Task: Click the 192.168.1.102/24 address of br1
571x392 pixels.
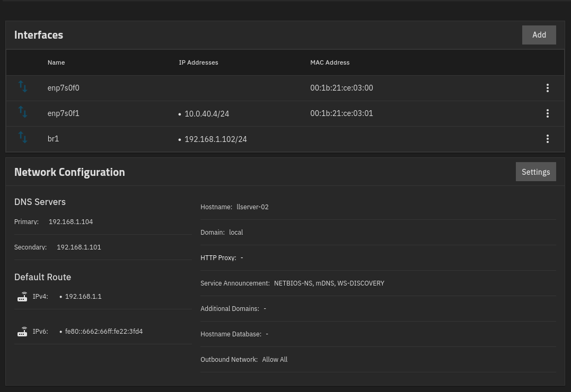Action: coord(215,139)
